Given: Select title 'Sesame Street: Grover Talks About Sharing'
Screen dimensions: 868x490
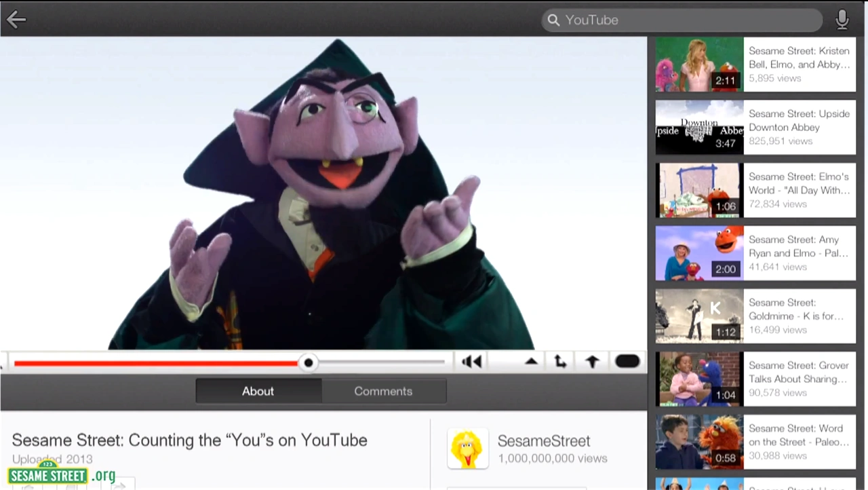Looking at the screenshot, I should pos(799,372).
